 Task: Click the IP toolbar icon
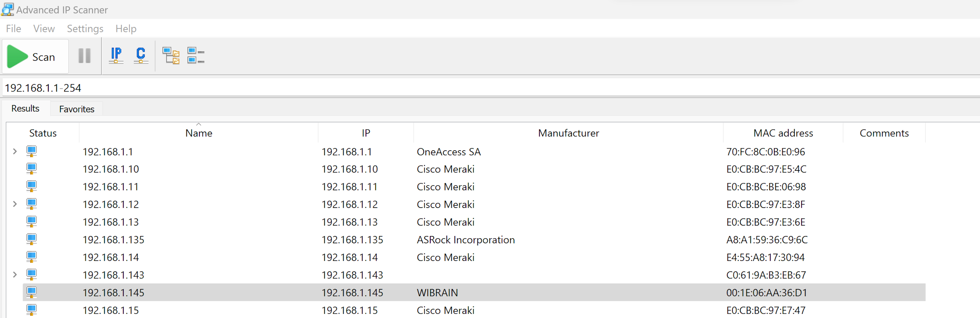click(116, 56)
